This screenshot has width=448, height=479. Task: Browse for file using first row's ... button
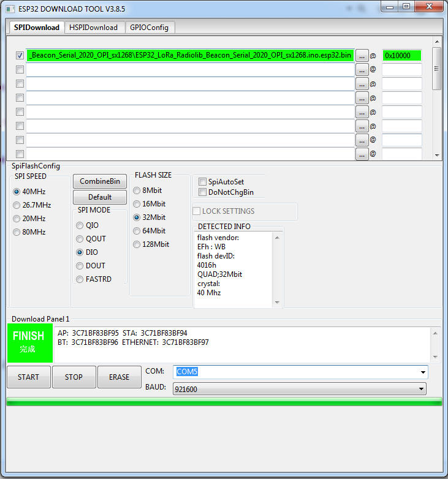[x=362, y=56]
